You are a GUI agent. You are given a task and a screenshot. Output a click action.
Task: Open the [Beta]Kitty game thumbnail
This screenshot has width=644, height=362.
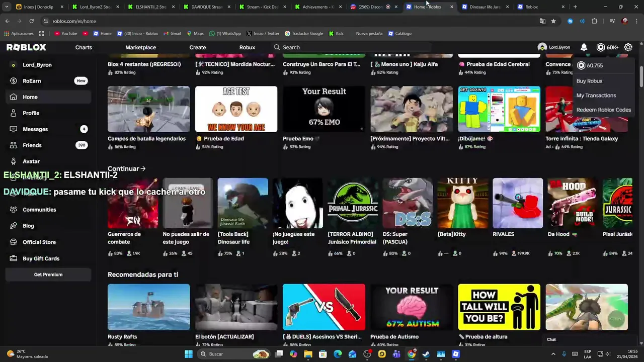[x=462, y=203]
